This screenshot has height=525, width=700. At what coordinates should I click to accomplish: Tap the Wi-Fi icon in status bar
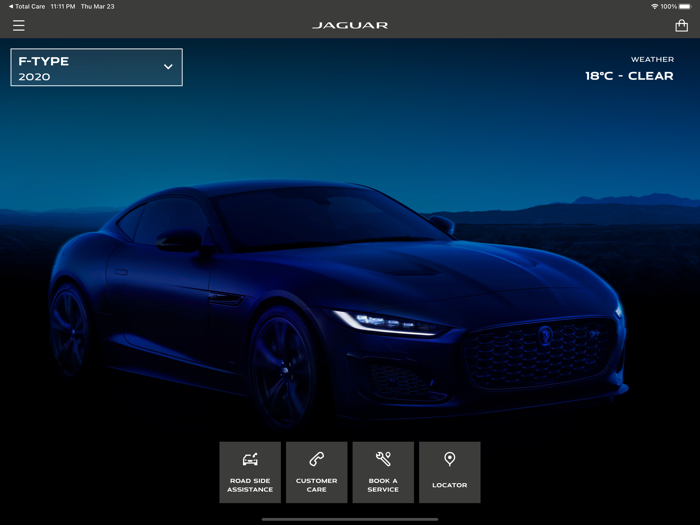(654, 7)
